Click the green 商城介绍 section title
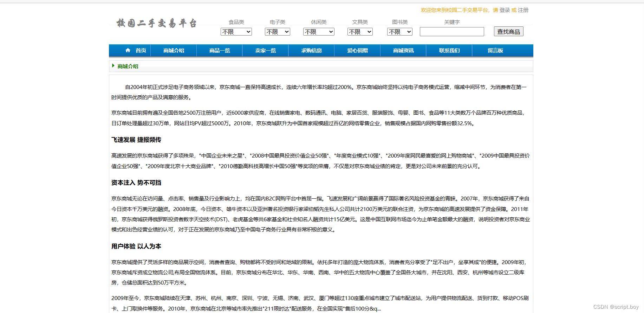Viewport: 644px width, 313px height. [128, 66]
